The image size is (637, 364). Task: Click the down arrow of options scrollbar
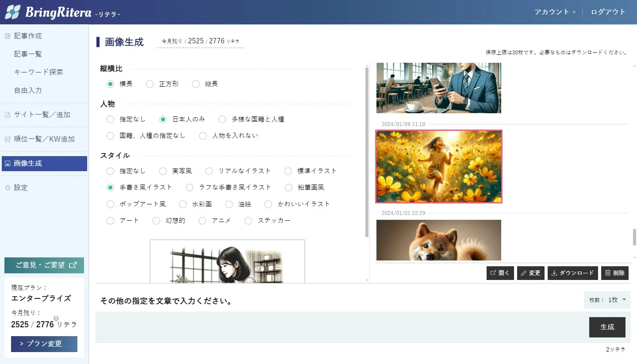pyautogui.click(x=367, y=280)
